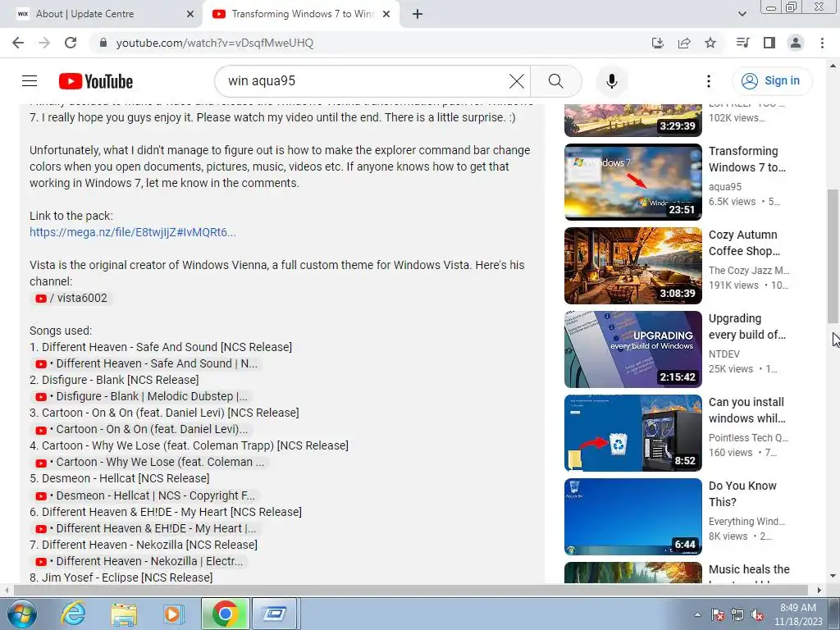Open Desmeon - Hellcat video link
This screenshot has width=840, height=630.
point(145,495)
